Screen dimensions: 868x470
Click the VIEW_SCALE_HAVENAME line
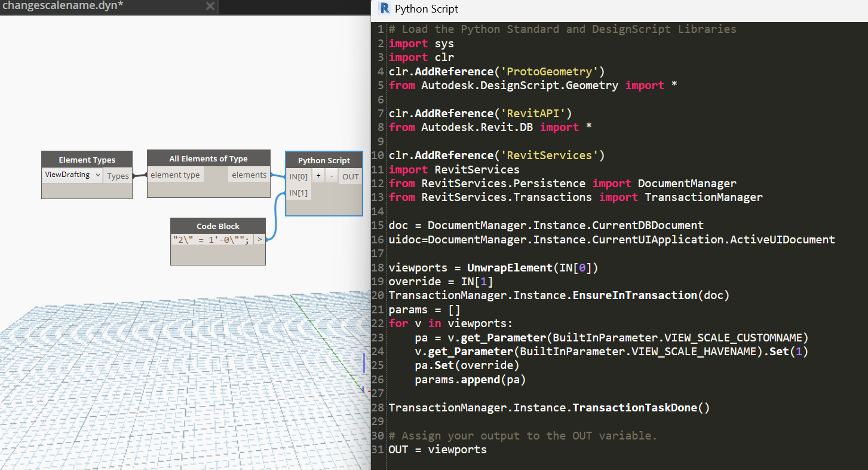click(612, 352)
